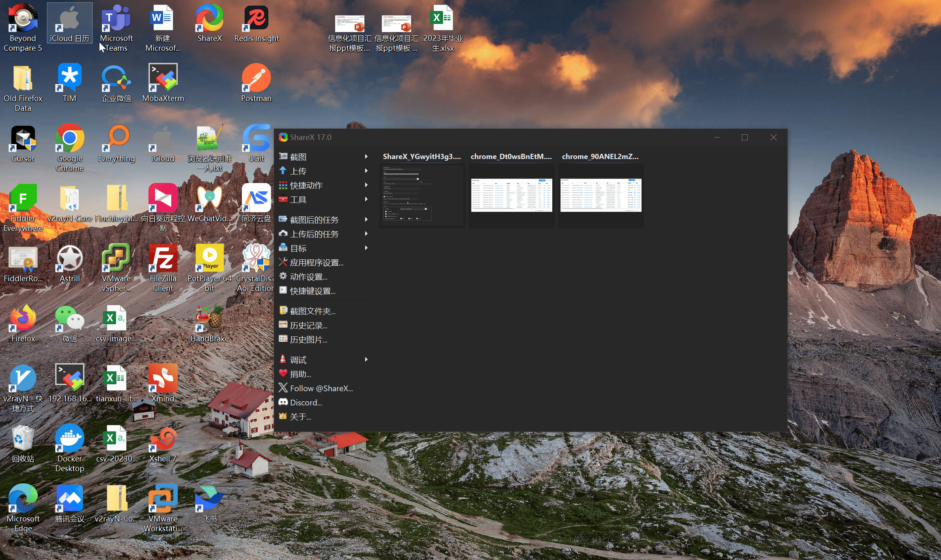This screenshot has height=560, width=941.
Task: Select the ShareX desktop shortcut icon
Action: pos(209,24)
